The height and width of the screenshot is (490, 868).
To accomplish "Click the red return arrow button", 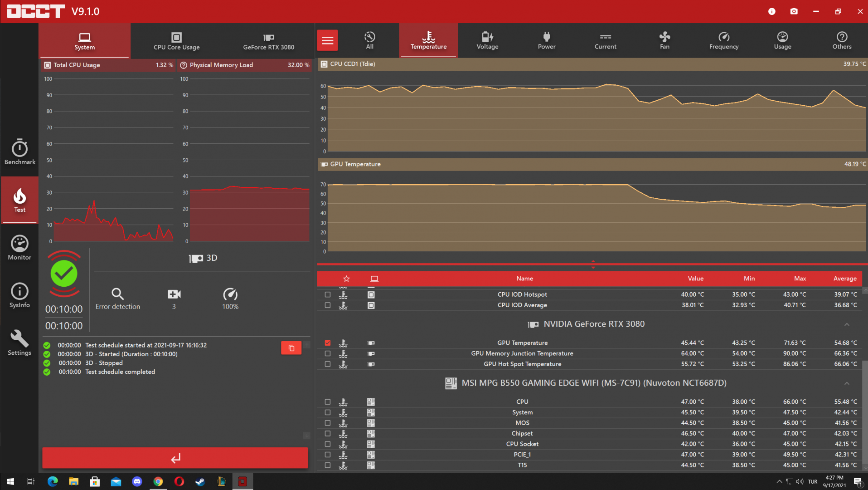I will [175, 458].
